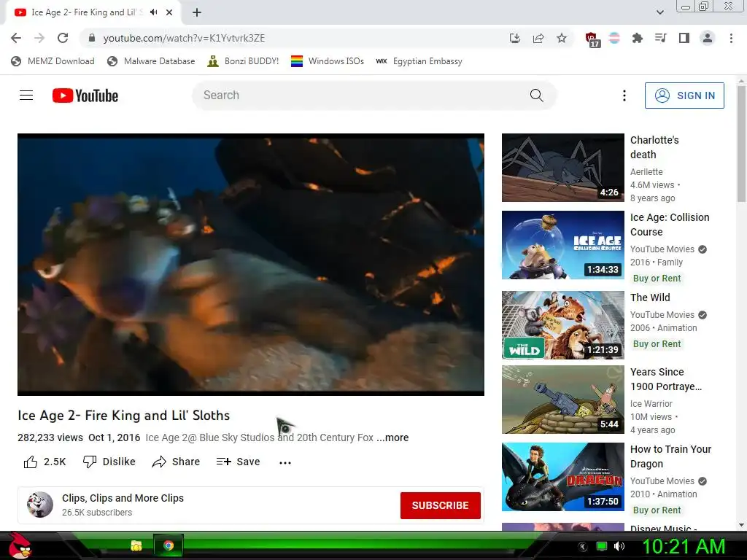The width and height of the screenshot is (747, 560).
Task: Open the Extensions puzzle piece menu
Action: 638,38
